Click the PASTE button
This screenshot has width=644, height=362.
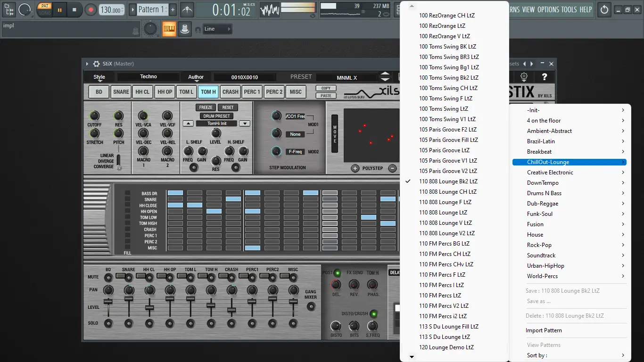[x=326, y=96]
